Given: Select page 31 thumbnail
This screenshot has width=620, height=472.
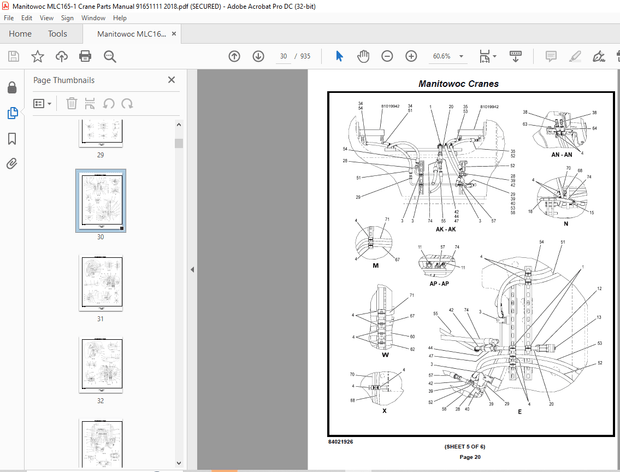Looking at the screenshot, I should [x=101, y=285].
